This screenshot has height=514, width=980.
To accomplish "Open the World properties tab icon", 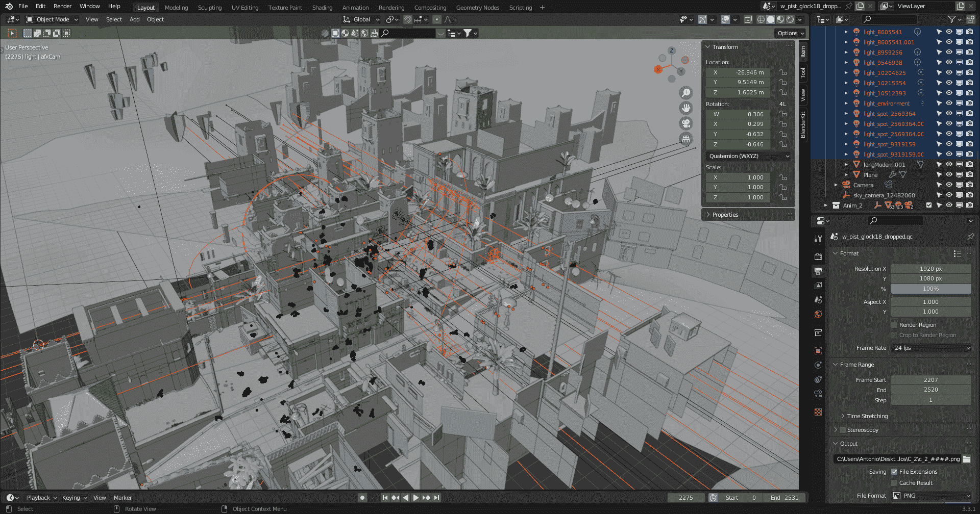I will tap(818, 314).
